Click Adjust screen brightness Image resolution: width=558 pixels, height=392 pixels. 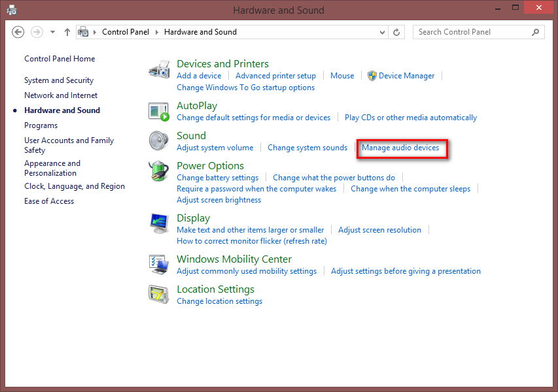pos(219,200)
